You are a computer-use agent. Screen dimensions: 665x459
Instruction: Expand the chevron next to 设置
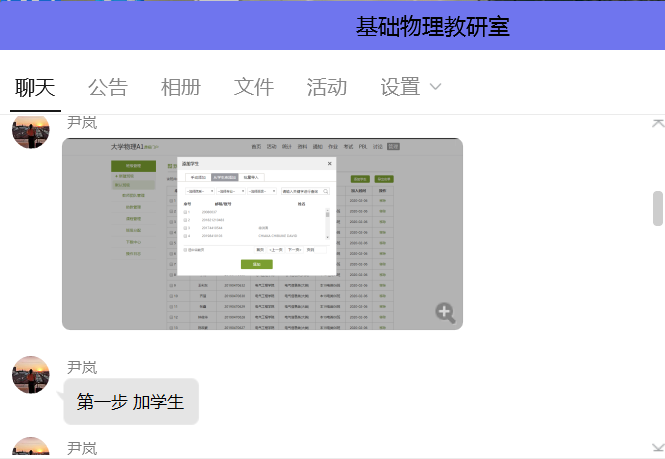(435, 87)
